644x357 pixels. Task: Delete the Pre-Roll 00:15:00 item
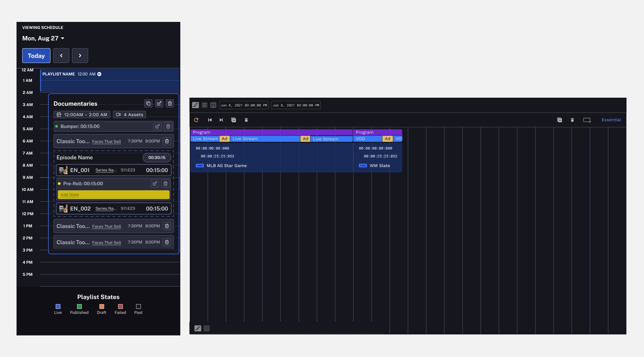pyautogui.click(x=166, y=184)
